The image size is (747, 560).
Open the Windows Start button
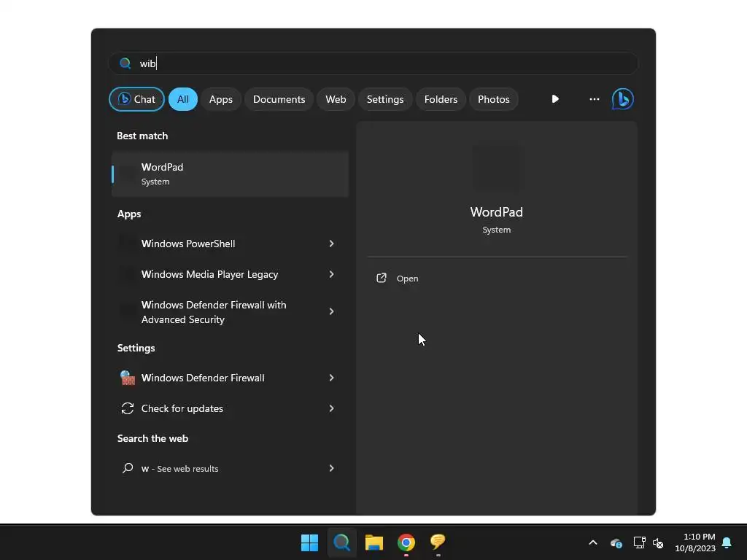(x=309, y=542)
